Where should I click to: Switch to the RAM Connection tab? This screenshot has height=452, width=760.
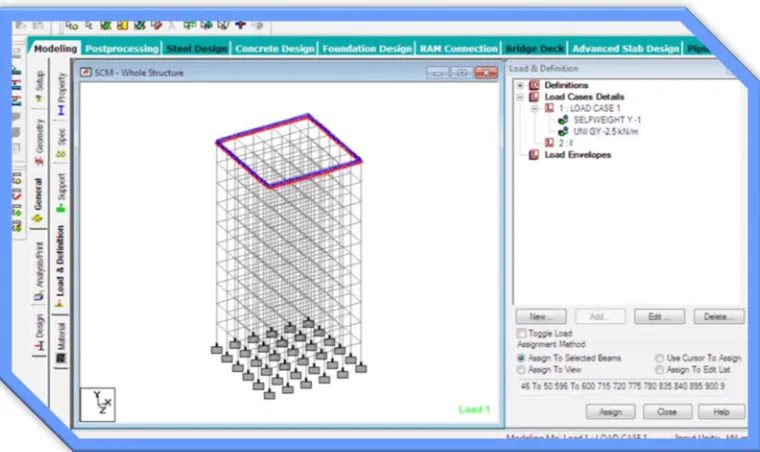(x=459, y=48)
